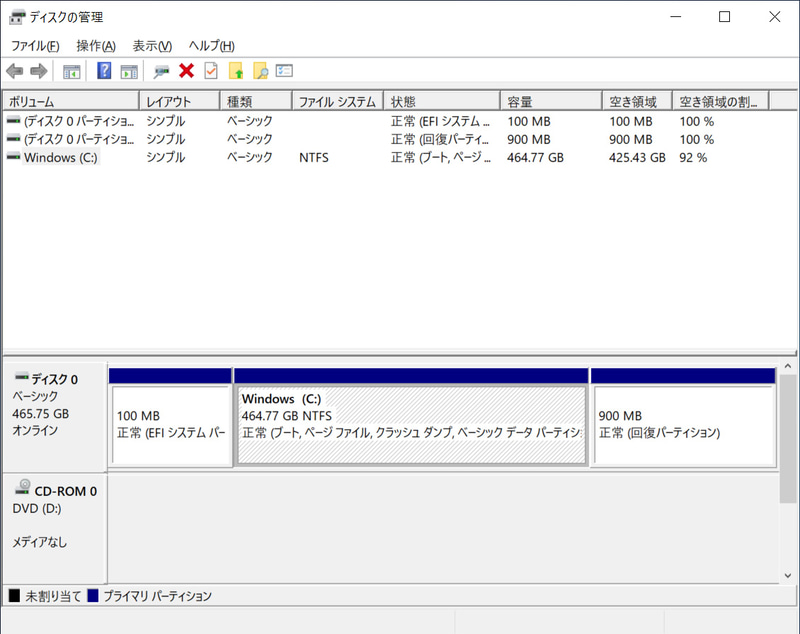Click オンライン status under ディスク 0
This screenshot has height=634, width=800.
35,430
